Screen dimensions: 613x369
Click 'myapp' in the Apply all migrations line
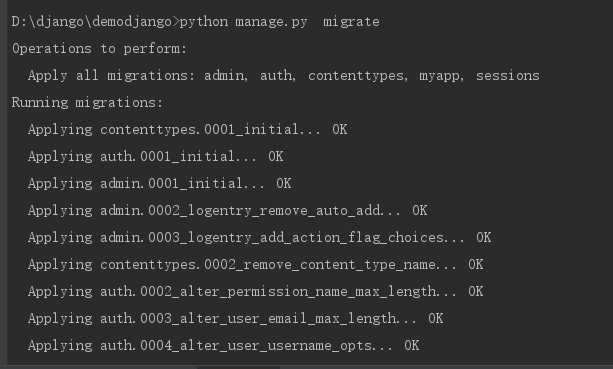coord(439,76)
